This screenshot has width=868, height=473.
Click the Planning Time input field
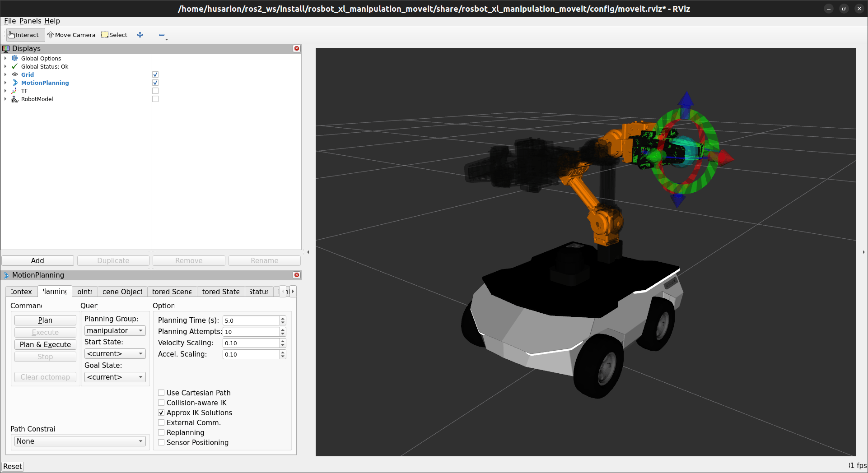pyautogui.click(x=251, y=320)
